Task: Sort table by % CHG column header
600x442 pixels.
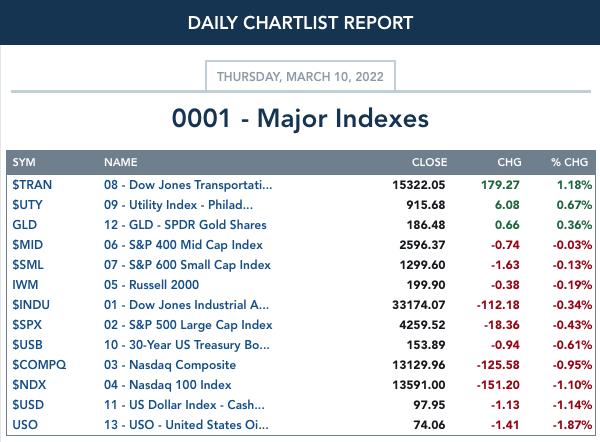Action: coord(569,162)
